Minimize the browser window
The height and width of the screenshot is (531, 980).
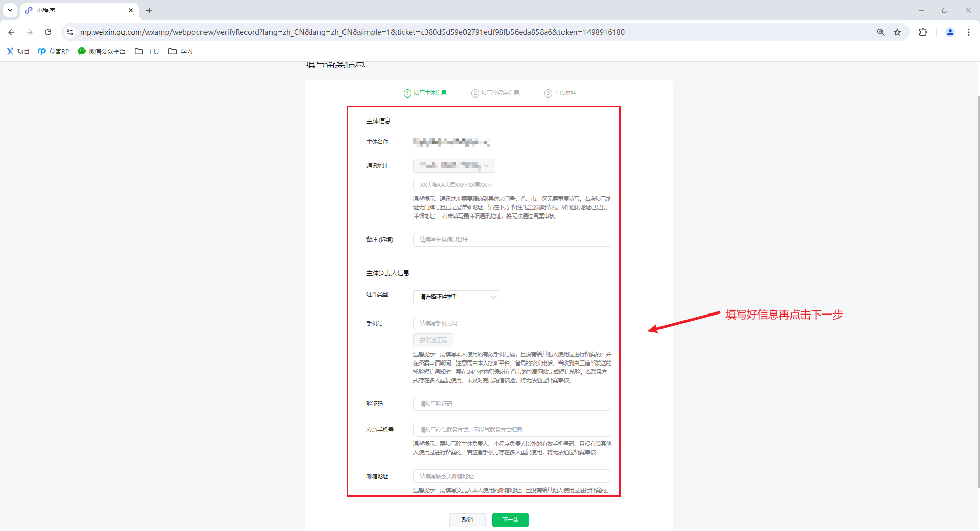(921, 10)
